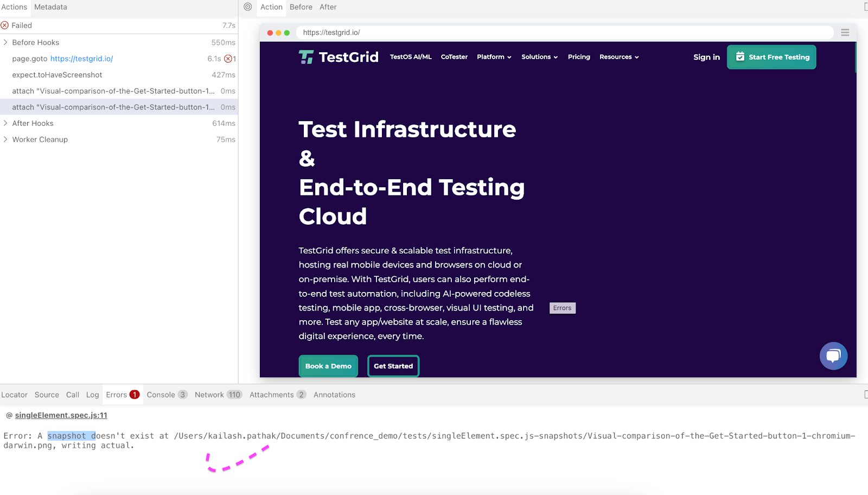Open the Log tab
Viewport: 868px width, 495px height.
93,395
